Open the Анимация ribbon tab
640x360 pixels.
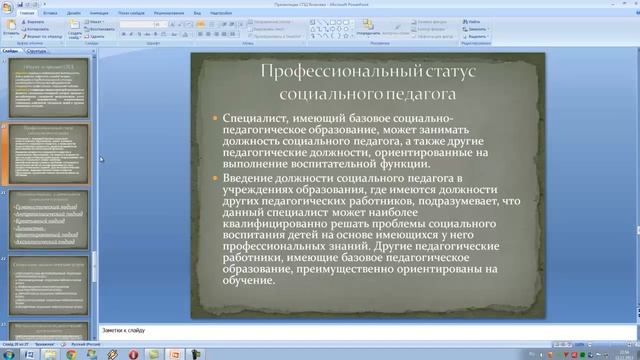click(99, 13)
